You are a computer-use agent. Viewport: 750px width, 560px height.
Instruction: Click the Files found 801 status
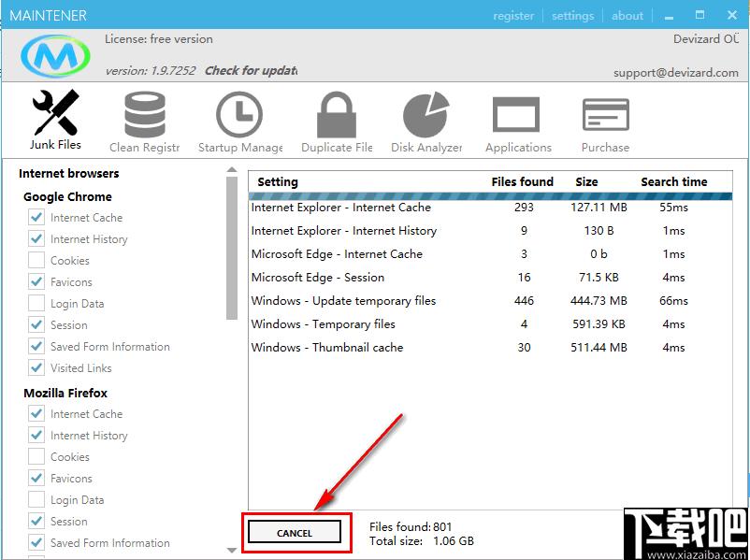coord(411,526)
